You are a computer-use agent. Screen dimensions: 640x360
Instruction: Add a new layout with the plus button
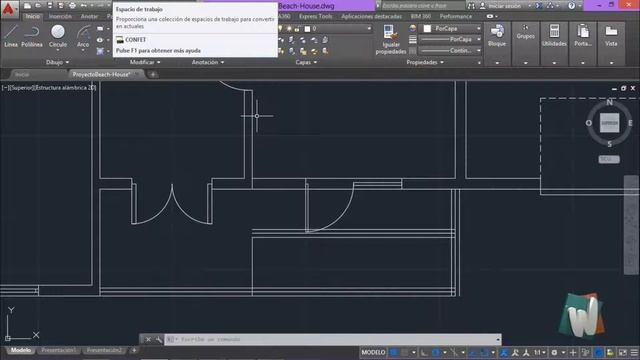[x=134, y=350]
